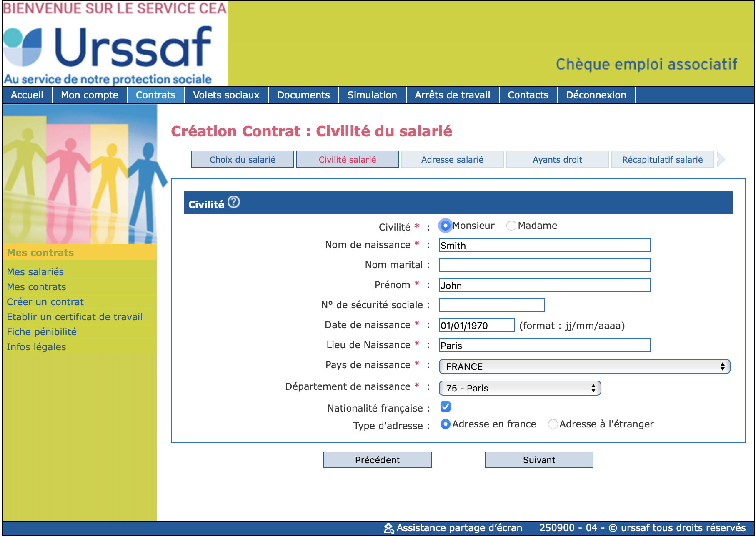Choose Adresse à l'étranger option
The width and height of the screenshot is (756, 537).
pyautogui.click(x=553, y=424)
